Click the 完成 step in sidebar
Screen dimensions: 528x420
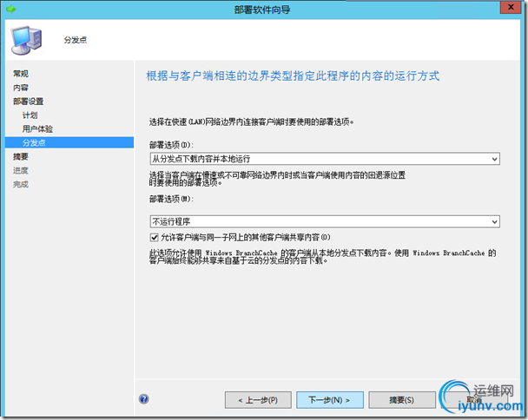pos(21,185)
